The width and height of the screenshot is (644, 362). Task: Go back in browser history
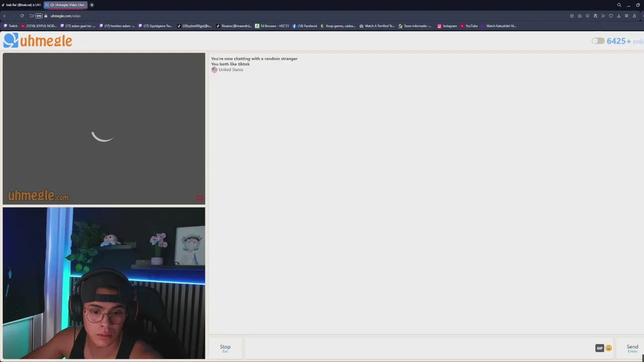[5, 16]
